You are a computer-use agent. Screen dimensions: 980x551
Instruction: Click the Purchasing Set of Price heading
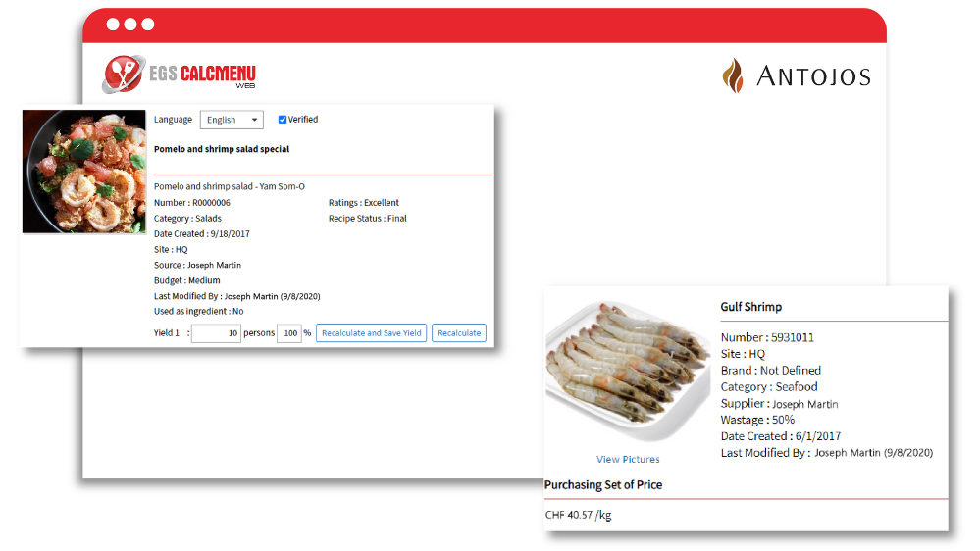(603, 484)
